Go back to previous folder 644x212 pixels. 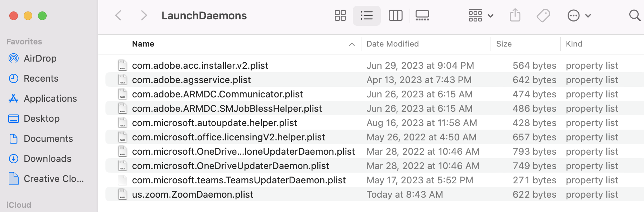pyautogui.click(x=118, y=16)
